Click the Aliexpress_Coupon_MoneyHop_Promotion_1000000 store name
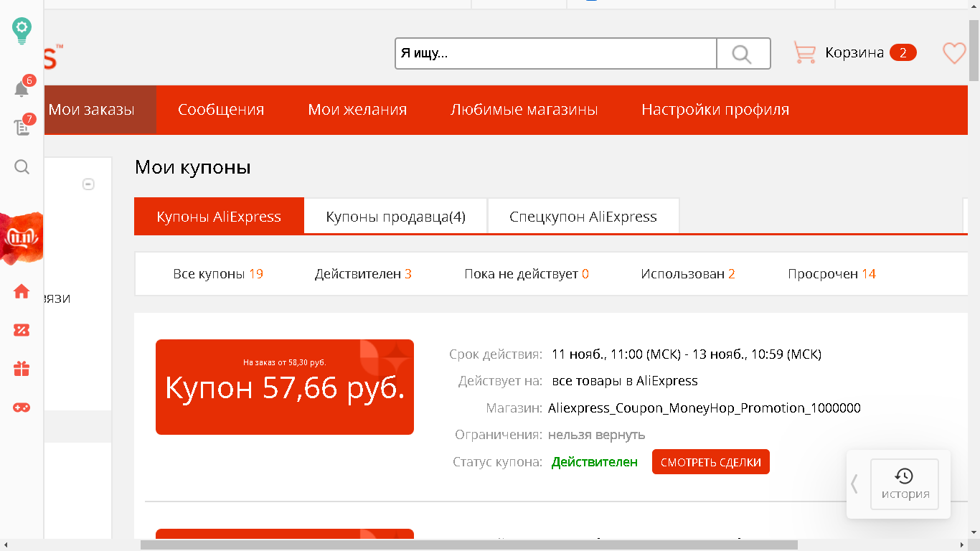The image size is (980, 551). (x=705, y=408)
